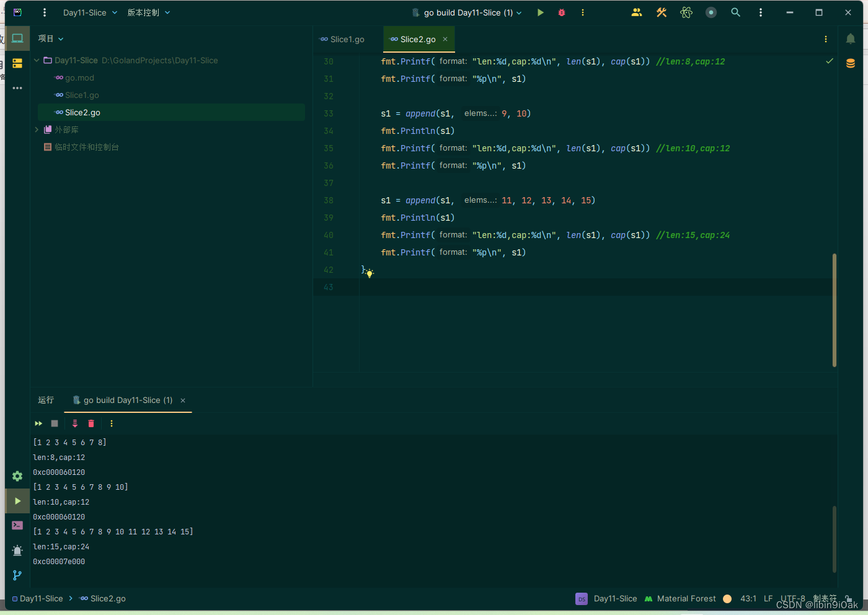Viewport: 868px width, 615px height.
Task: Open the Git branch tool window
Action: point(17,575)
